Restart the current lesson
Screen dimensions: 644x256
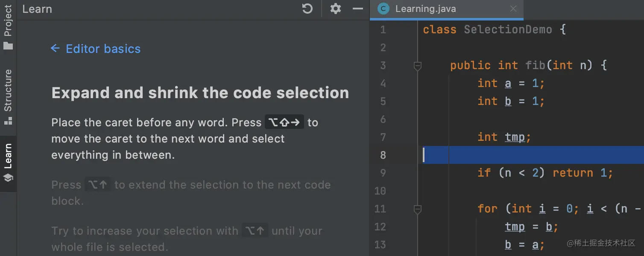(307, 9)
